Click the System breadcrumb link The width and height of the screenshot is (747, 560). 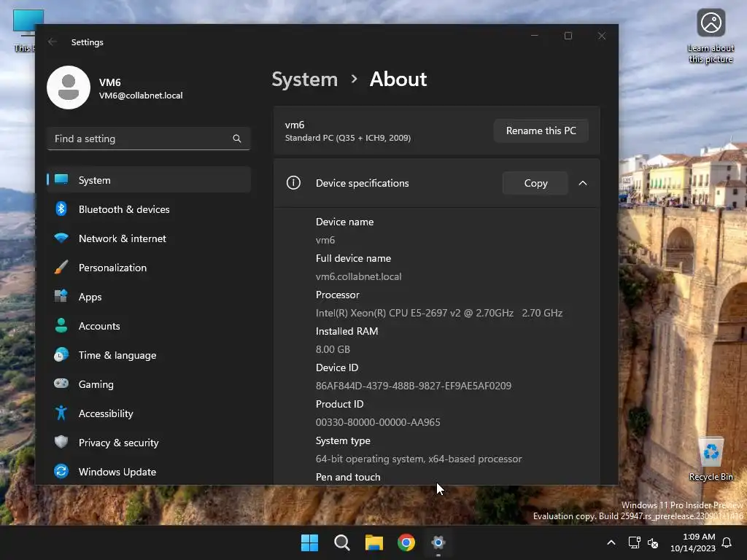(x=304, y=79)
